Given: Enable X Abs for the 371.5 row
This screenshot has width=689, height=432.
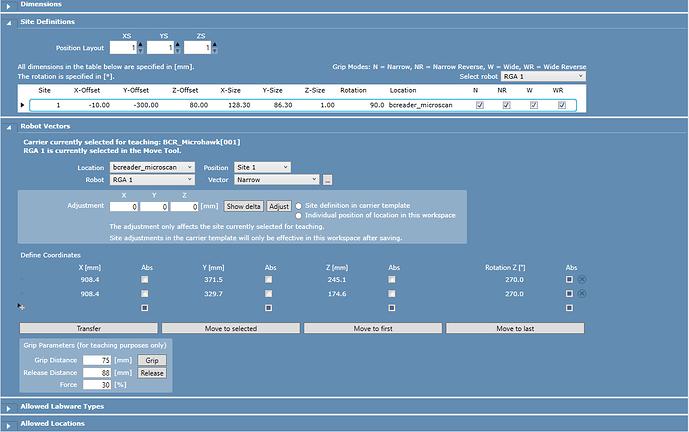Looking at the screenshot, I should click(x=145, y=280).
